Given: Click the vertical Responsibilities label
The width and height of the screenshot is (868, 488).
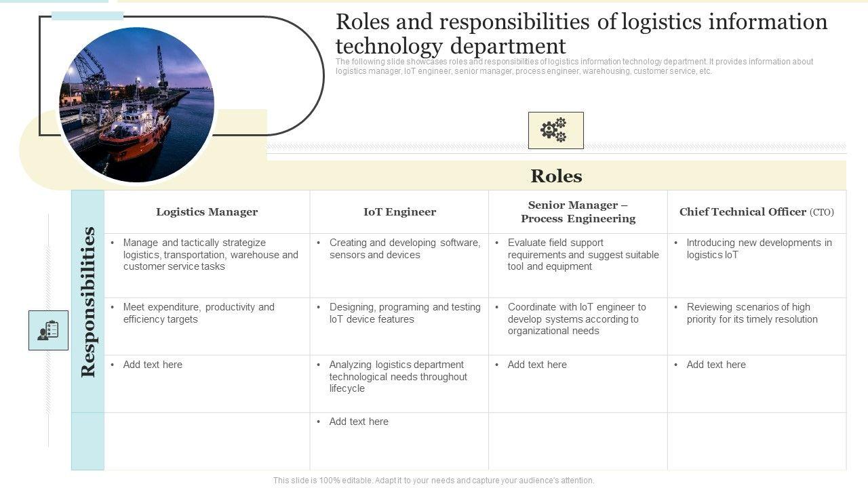Looking at the screenshot, I should (88, 302).
